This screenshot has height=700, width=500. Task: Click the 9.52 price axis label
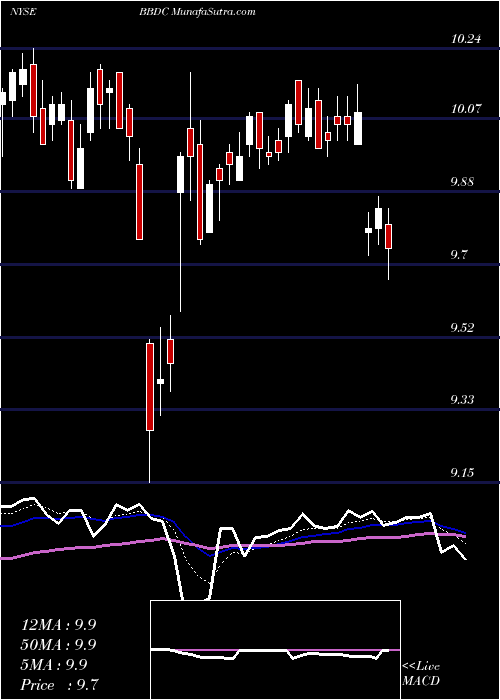[464, 328]
